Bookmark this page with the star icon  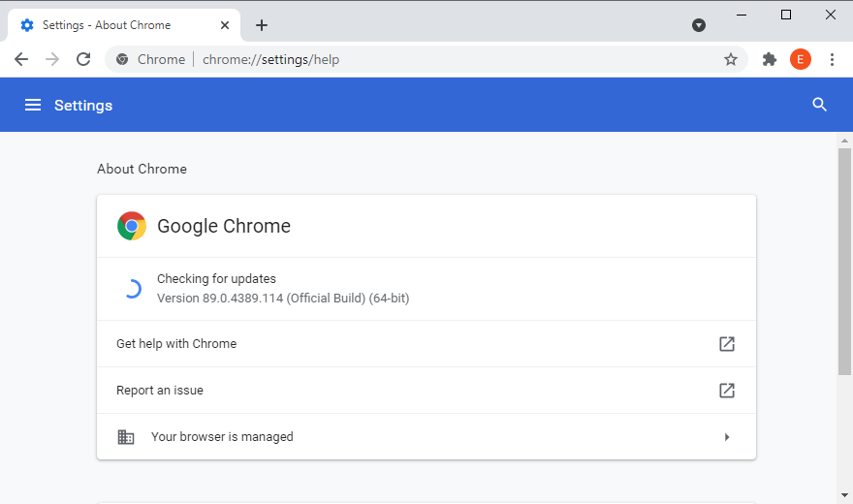731,59
